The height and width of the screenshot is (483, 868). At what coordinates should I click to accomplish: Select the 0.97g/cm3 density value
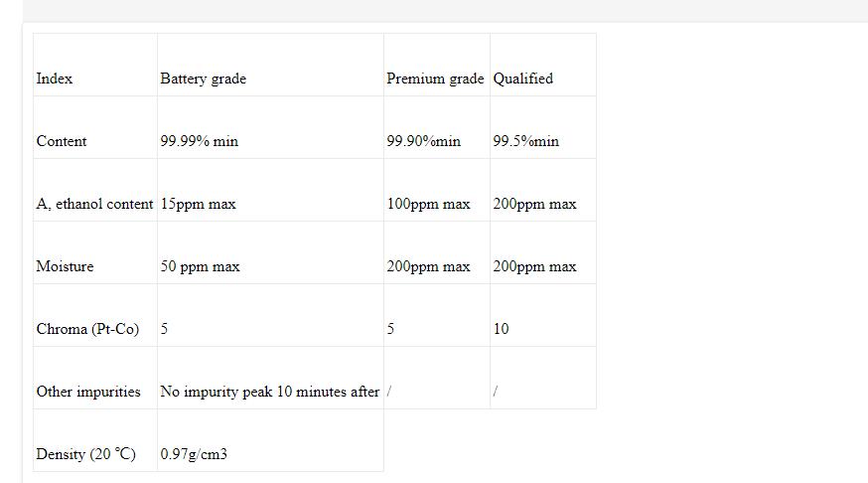pos(194,454)
